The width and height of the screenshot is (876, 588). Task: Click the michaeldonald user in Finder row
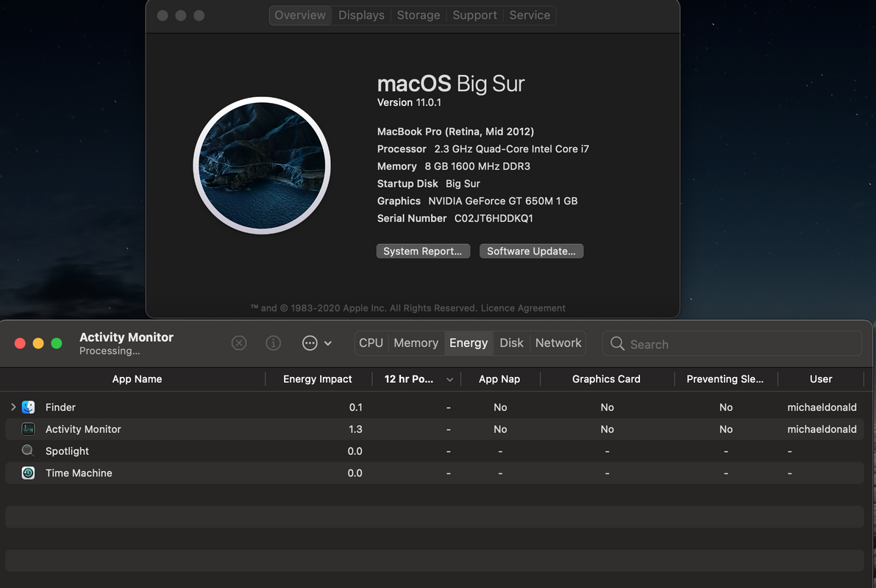[822, 407]
